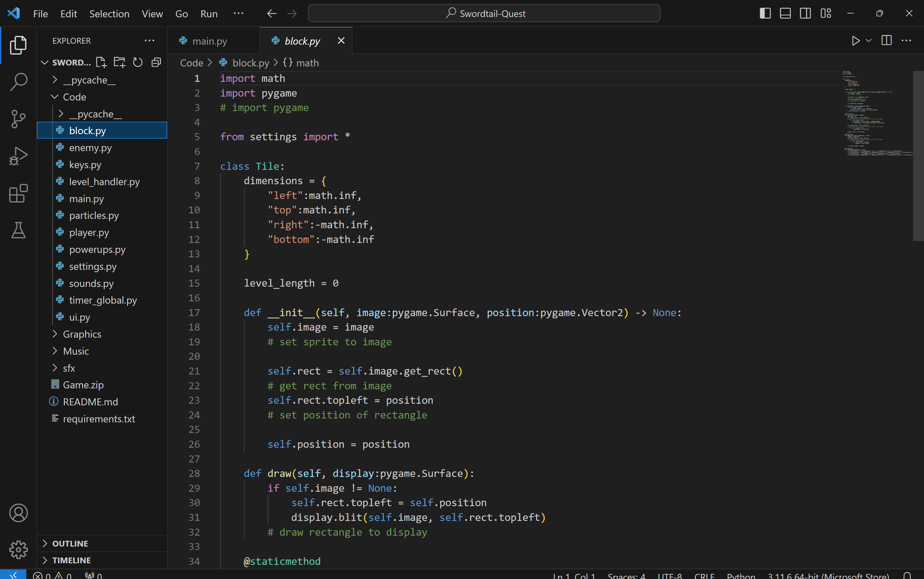
Task: Open the Search view in activity bar
Action: coord(18,82)
